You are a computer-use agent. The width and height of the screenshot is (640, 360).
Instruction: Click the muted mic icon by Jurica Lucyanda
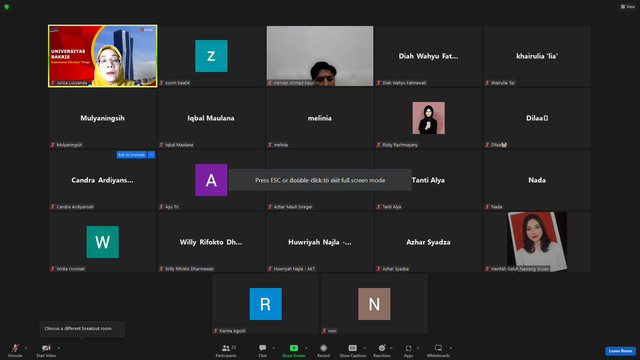coord(53,83)
